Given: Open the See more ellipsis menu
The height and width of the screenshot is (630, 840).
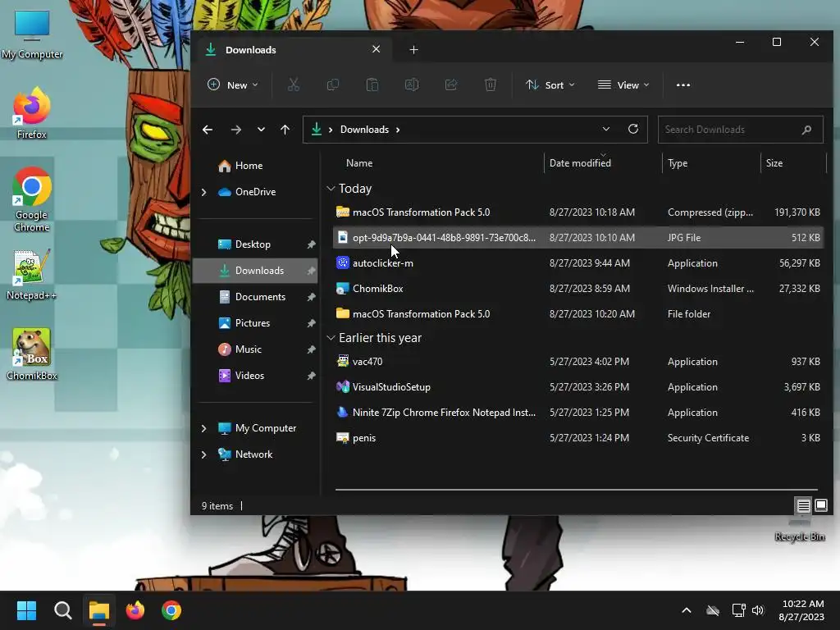Looking at the screenshot, I should 683,84.
